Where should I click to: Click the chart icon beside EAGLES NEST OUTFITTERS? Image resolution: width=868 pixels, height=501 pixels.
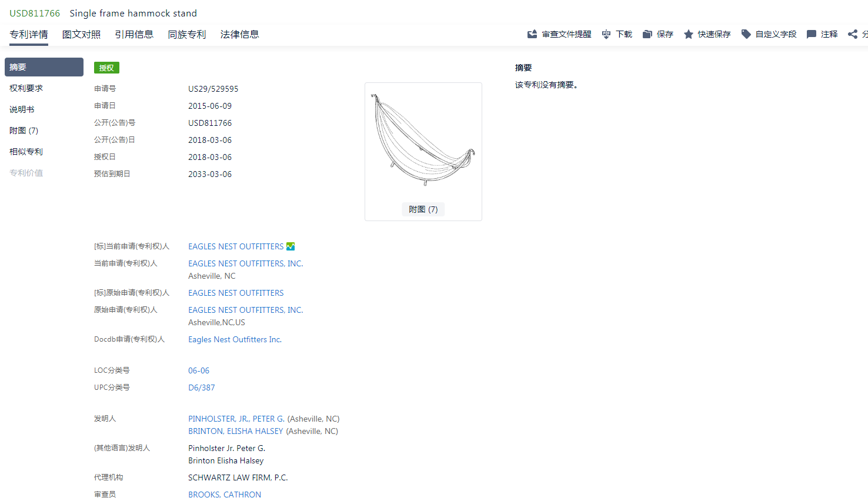click(291, 246)
